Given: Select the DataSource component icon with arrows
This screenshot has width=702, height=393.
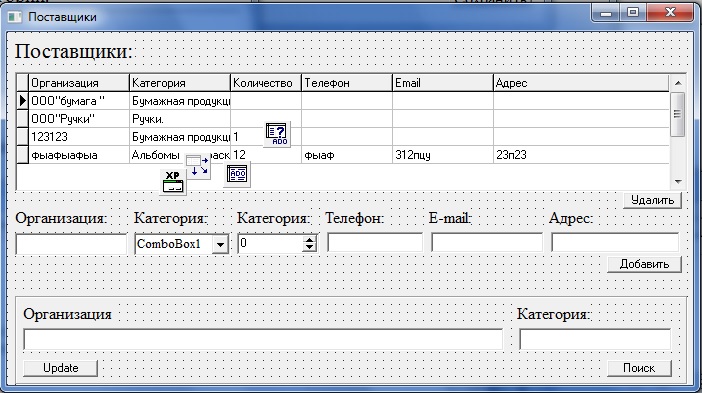Looking at the screenshot, I should (197, 166).
